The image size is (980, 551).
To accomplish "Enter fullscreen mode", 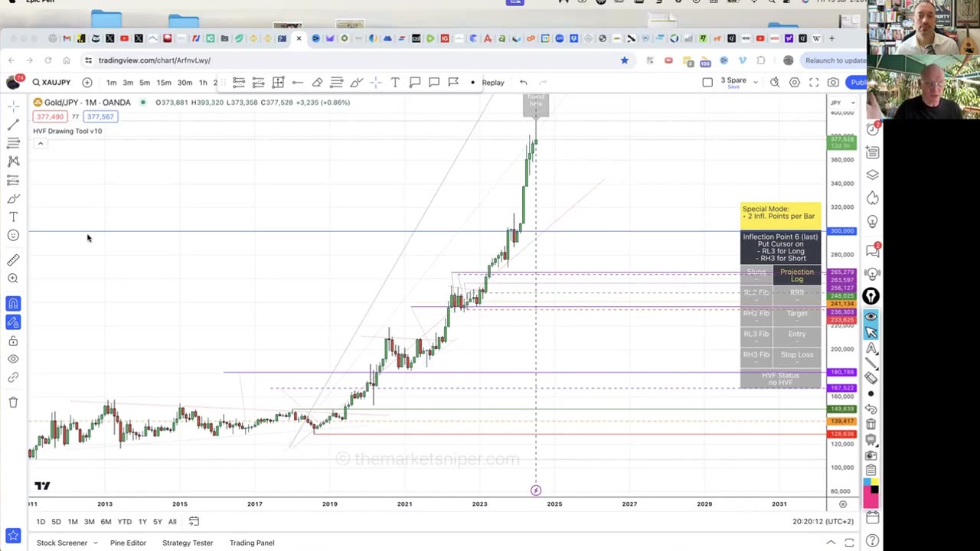I will 814,82.
